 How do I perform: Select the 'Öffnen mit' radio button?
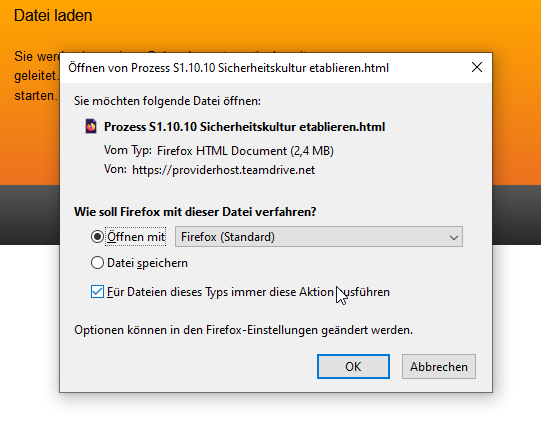97,237
